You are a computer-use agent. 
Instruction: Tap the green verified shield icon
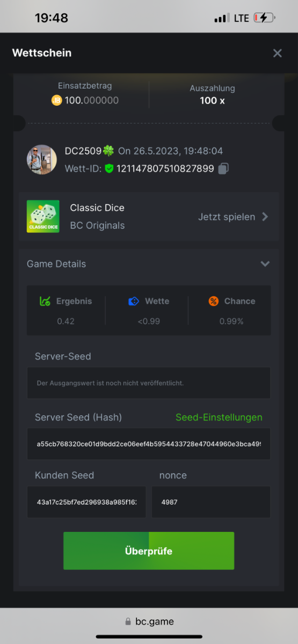[109, 169]
